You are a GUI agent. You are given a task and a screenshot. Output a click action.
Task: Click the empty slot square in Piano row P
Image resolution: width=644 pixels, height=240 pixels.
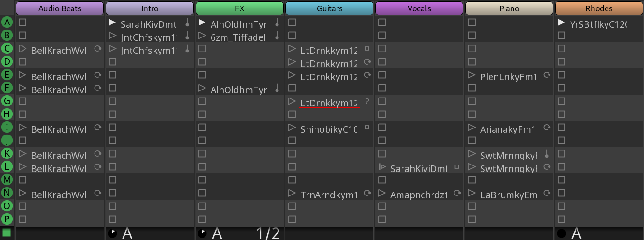472,219
